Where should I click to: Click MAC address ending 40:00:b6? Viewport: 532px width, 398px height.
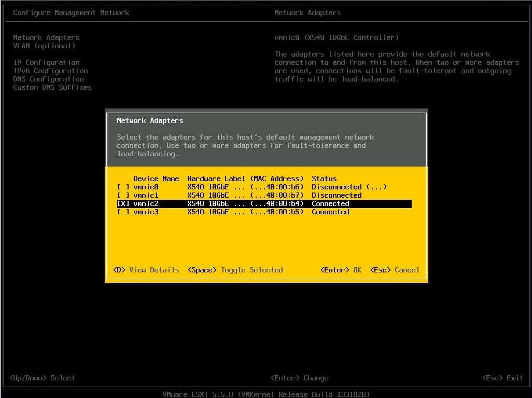[x=277, y=187]
